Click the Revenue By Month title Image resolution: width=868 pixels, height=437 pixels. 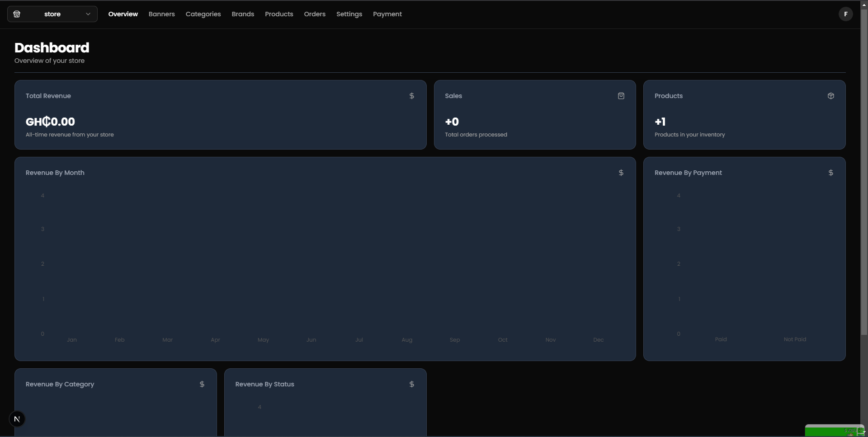tap(55, 173)
